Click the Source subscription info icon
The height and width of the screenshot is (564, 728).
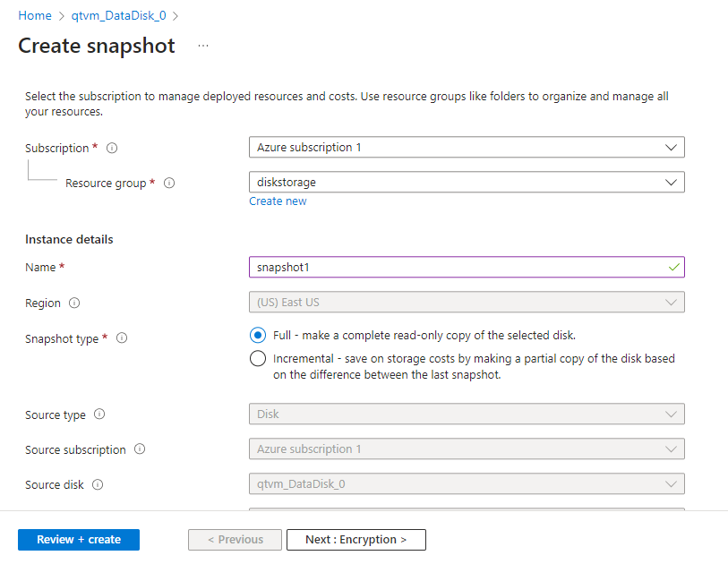tap(140, 449)
